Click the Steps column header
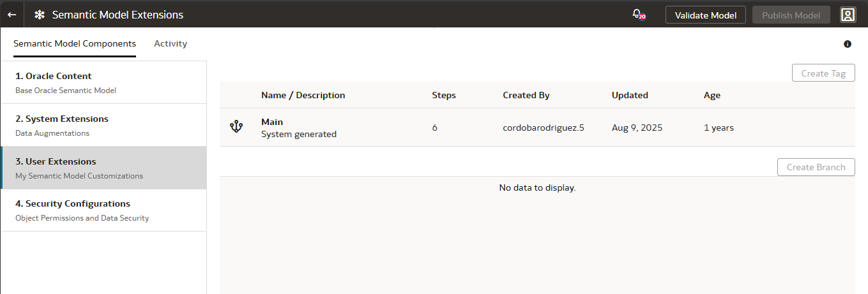Image resolution: width=868 pixels, height=294 pixels. tap(444, 95)
